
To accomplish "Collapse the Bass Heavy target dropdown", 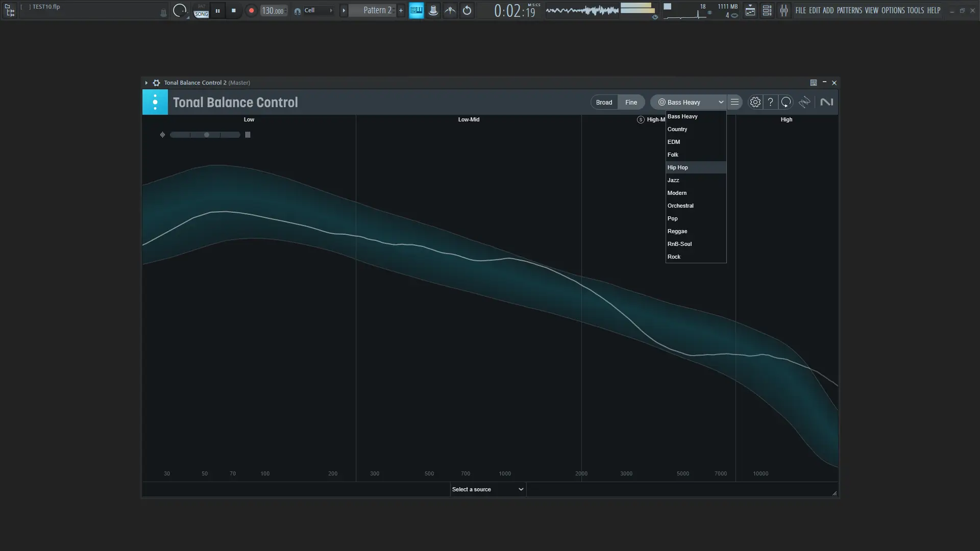I will pyautogui.click(x=720, y=102).
